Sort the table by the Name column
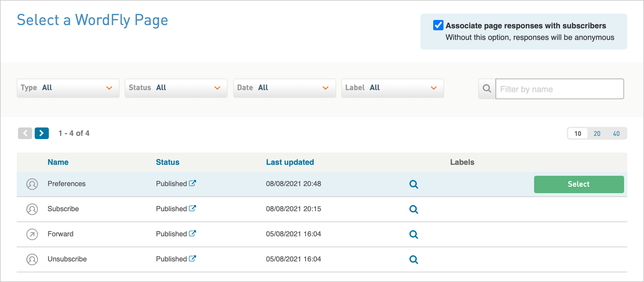The width and height of the screenshot is (644, 282). click(58, 162)
